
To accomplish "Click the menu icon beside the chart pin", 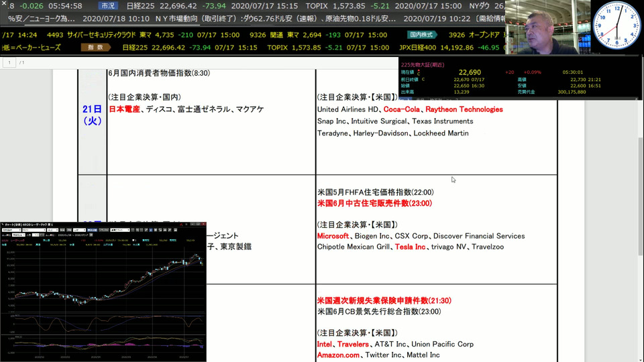I will click(186, 225).
